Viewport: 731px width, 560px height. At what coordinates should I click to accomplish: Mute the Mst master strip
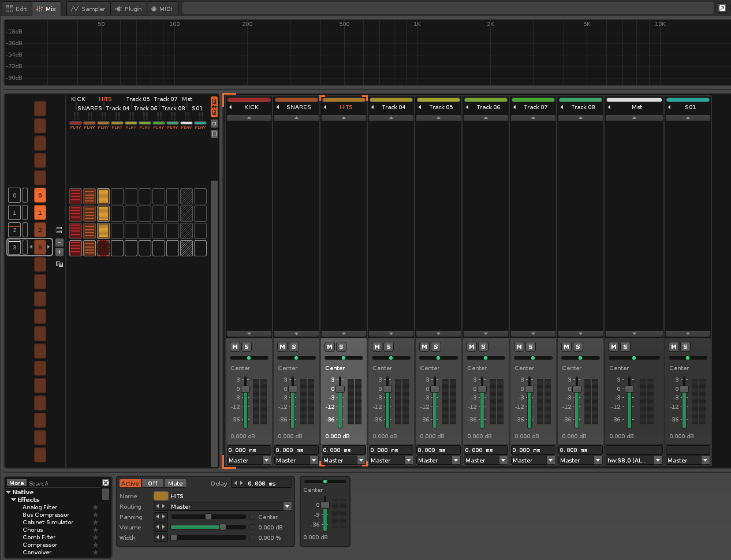614,347
